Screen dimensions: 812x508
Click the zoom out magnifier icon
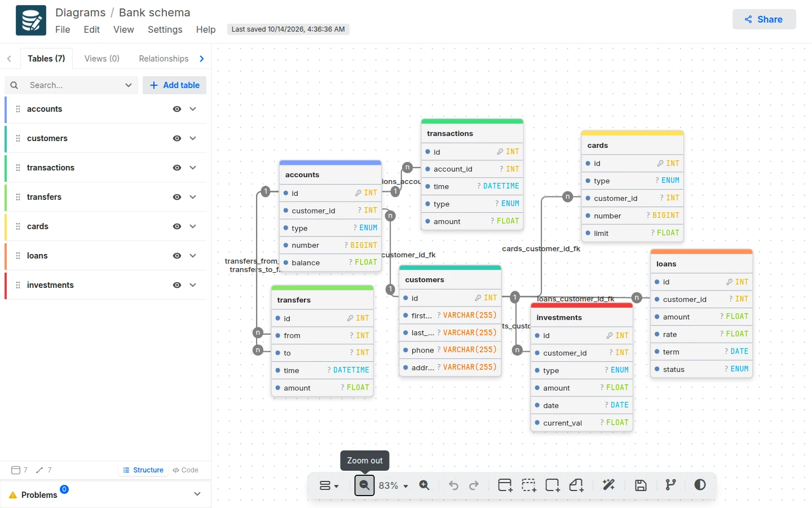[364, 485]
